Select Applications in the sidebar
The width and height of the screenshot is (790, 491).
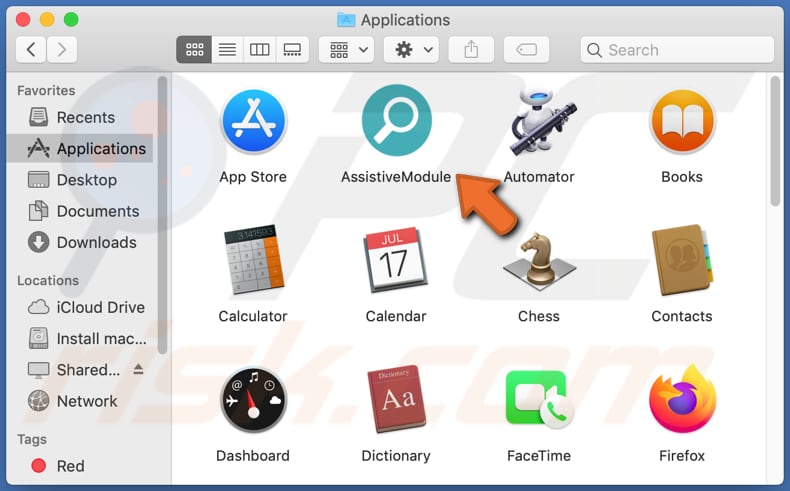pos(82,149)
